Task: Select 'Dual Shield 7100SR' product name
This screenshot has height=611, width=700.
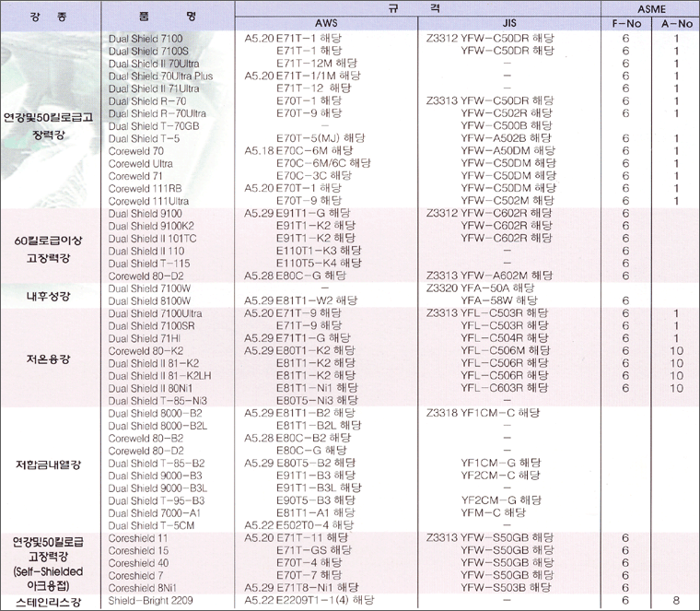Action: 151,326
